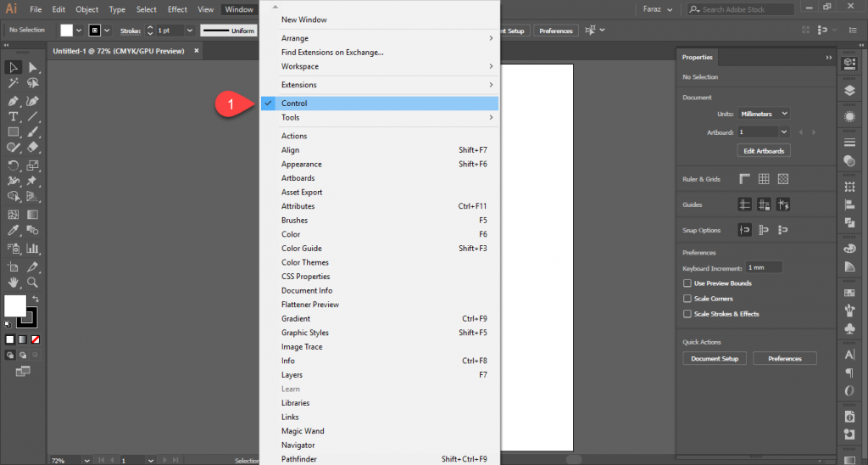Click the Keyboard Increment field
Viewport: 868px width, 465px height.
pos(764,267)
